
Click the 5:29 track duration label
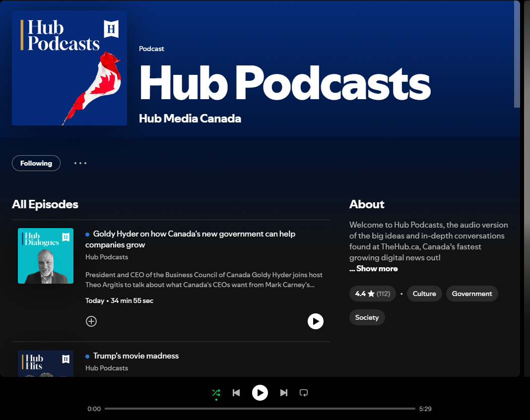click(425, 409)
